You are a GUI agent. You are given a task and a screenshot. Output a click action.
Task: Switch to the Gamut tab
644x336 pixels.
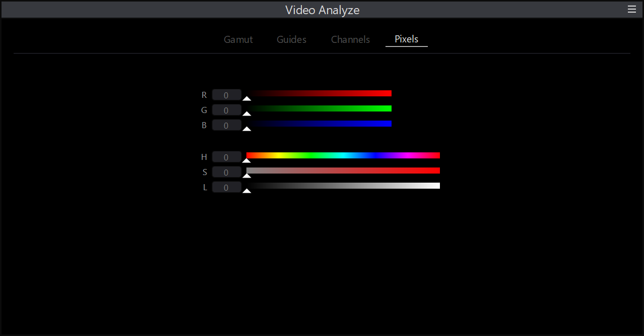238,39
